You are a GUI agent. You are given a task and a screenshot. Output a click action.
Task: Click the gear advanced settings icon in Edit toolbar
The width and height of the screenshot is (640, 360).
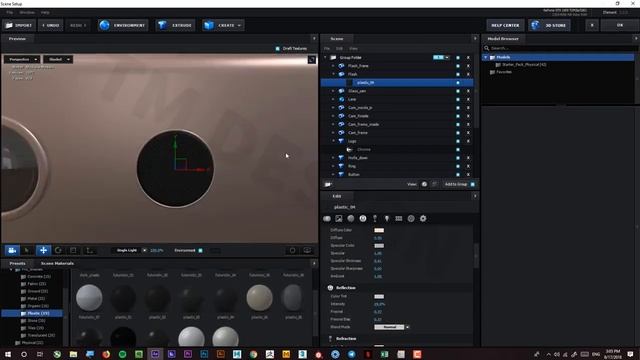(x=423, y=219)
